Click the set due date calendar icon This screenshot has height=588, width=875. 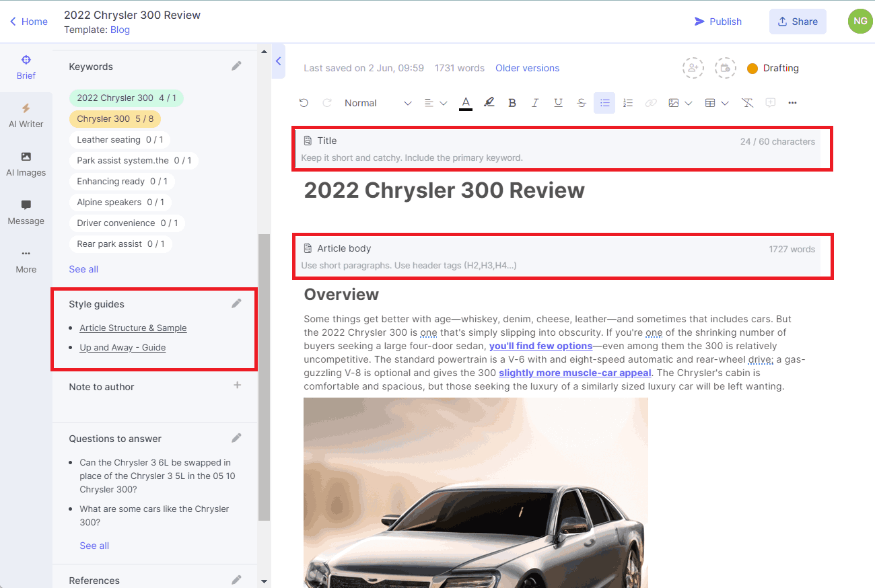click(725, 68)
